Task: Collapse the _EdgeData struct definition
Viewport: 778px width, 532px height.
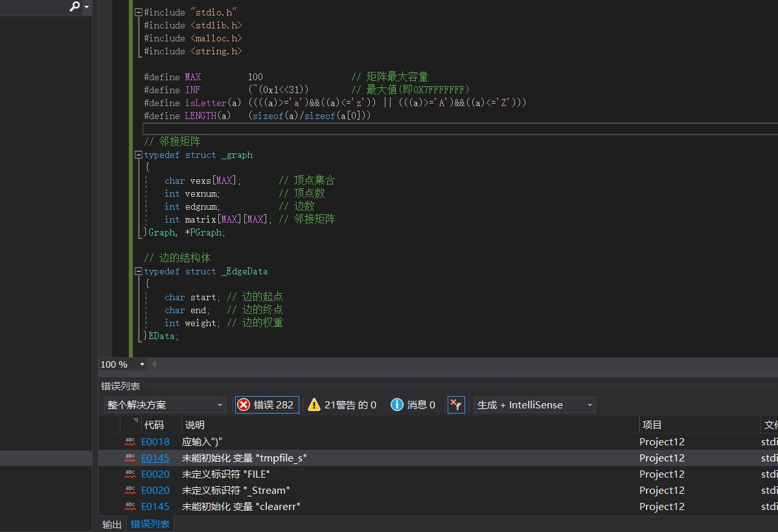Action: click(x=138, y=272)
